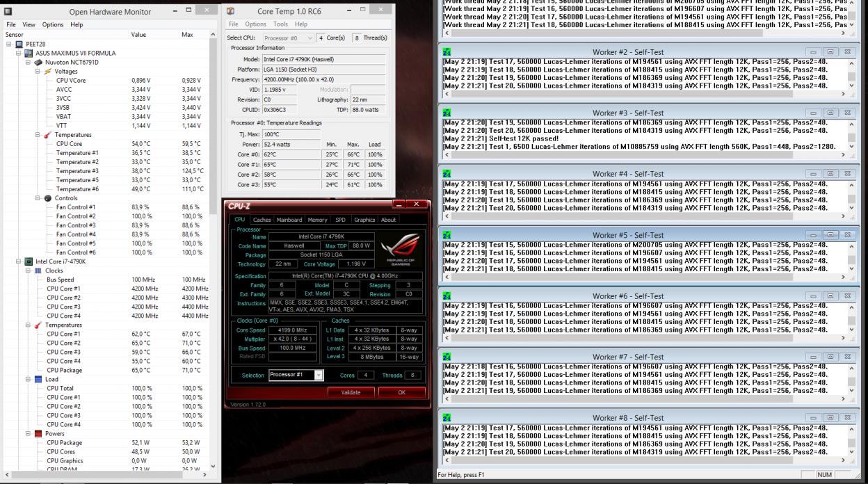Click the red Powers group icon
The image size is (868, 484).
[38, 433]
